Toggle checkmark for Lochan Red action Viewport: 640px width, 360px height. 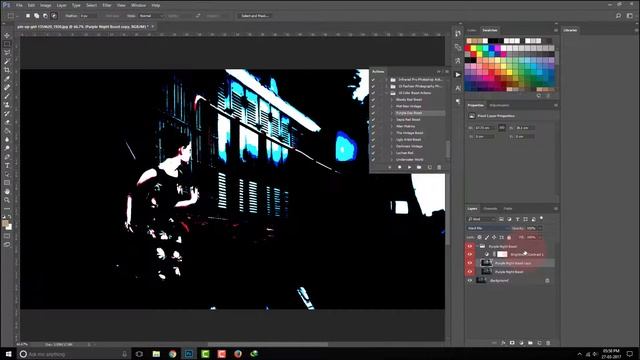click(x=373, y=153)
